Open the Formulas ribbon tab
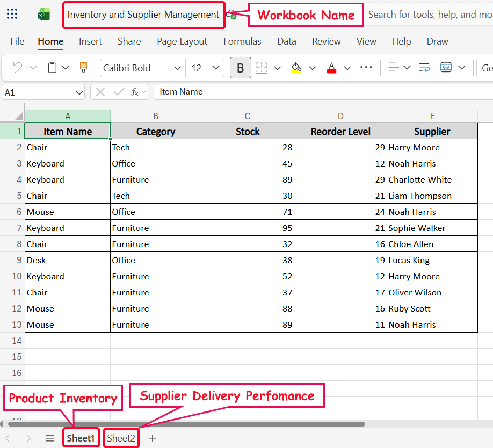The height and width of the screenshot is (448, 493). click(242, 41)
